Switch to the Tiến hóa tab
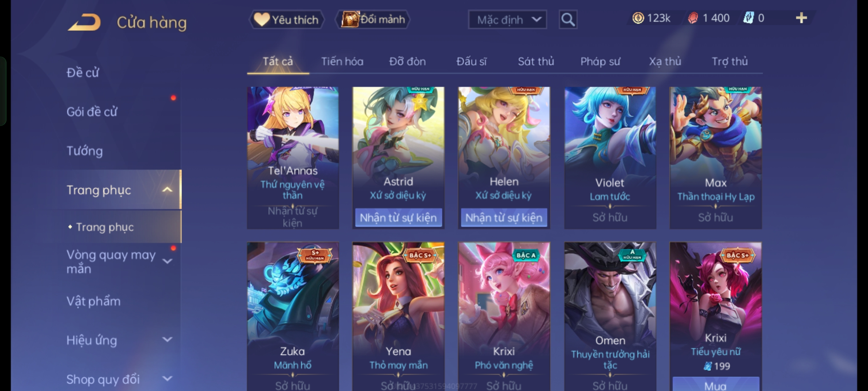Image resolution: width=868 pixels, height=391 pixels. click(342, 62)
